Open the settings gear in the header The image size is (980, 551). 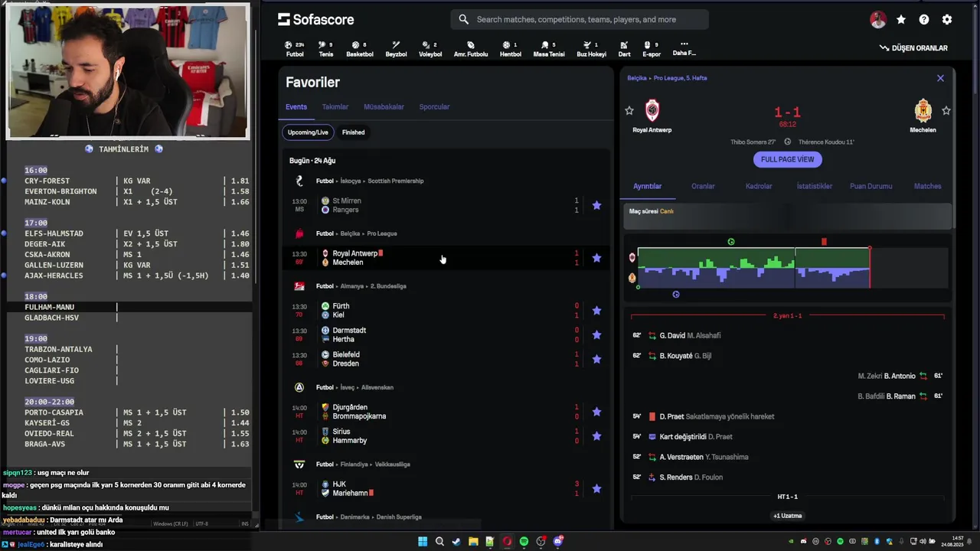[947, 20]
